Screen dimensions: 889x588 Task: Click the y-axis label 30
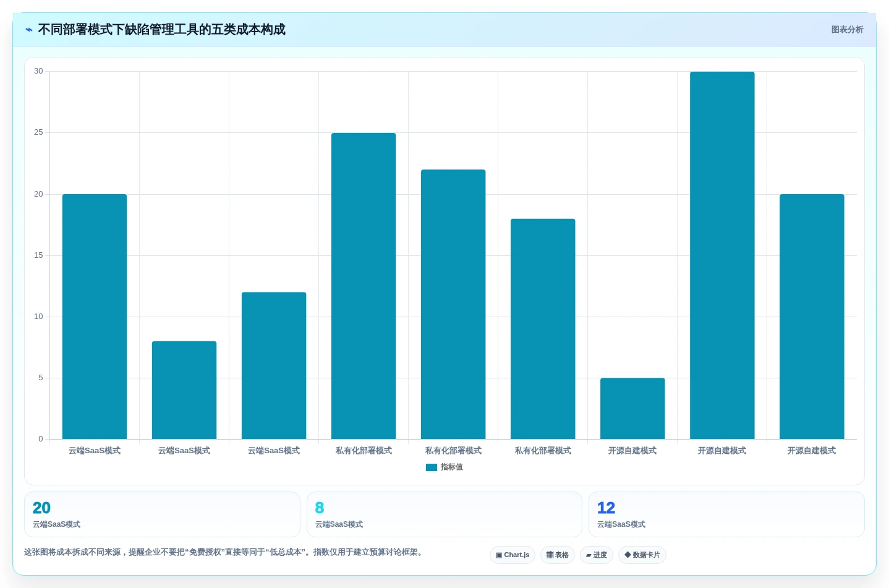(38, 71)
